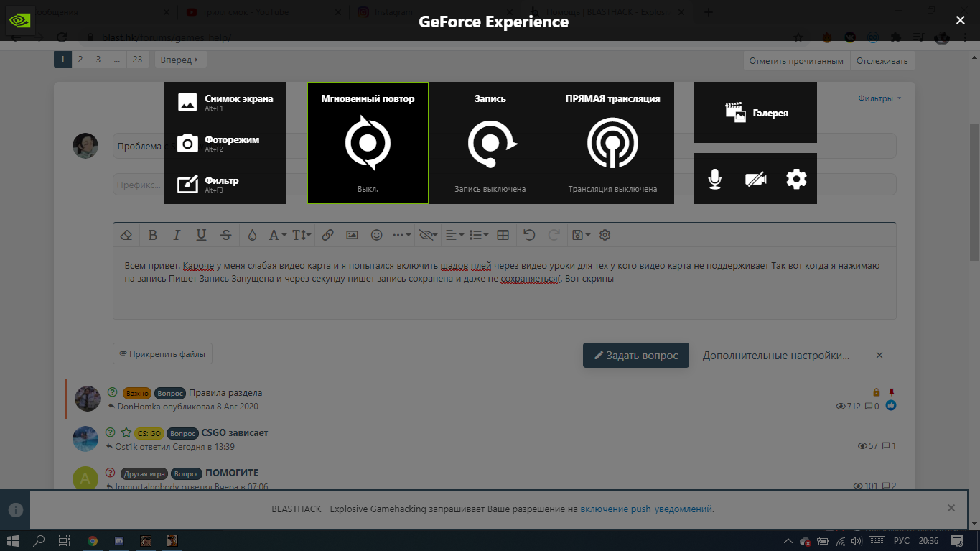Switch to the Instagram browser tab
This screenshot has height=551, width=980.
tap(433, 12)
